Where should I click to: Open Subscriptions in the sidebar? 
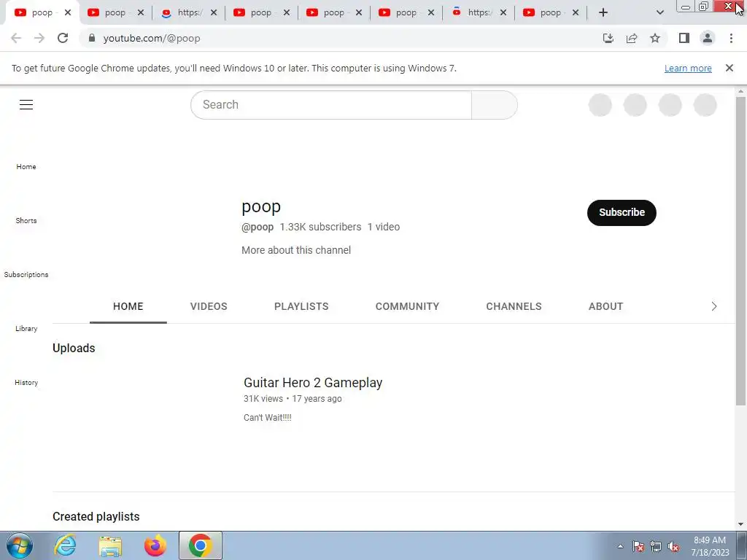point(26,274)
